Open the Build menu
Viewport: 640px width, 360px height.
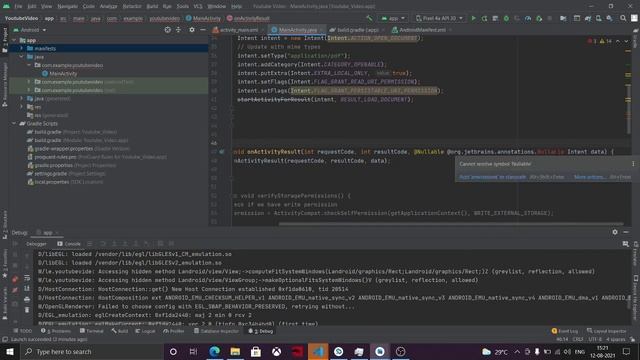click(152, 6)
